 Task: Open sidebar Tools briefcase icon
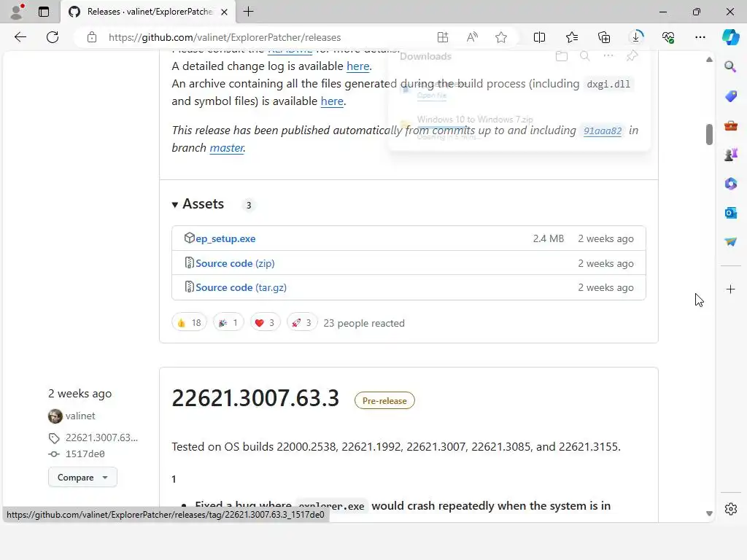(x=730, y=125)
